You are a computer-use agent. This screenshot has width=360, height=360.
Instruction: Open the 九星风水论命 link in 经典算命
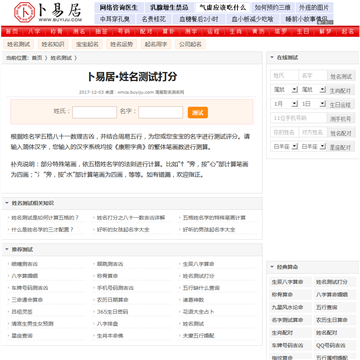(287, 307)
